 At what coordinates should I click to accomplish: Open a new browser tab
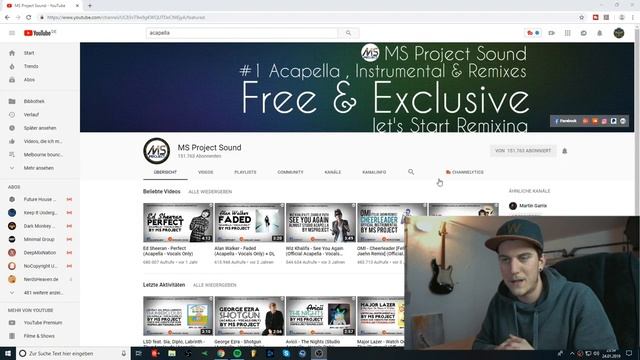[90, 6]
